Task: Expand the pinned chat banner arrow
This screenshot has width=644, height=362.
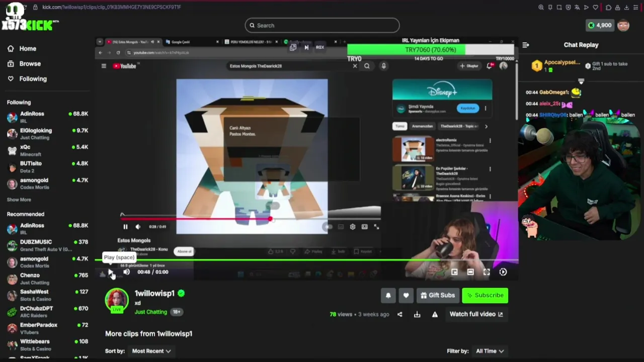Action: (581, 81)
